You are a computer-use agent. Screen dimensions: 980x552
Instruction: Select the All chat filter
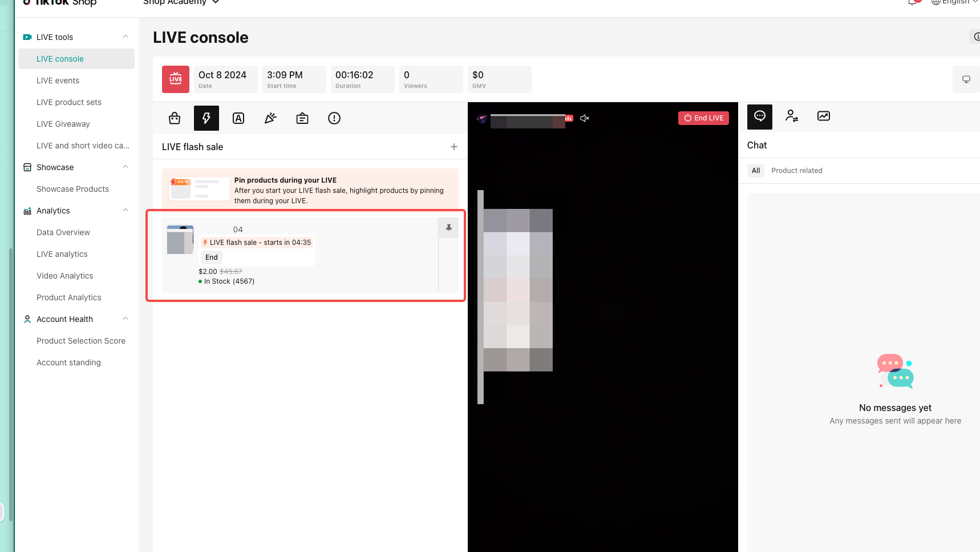tap(756, 171)
